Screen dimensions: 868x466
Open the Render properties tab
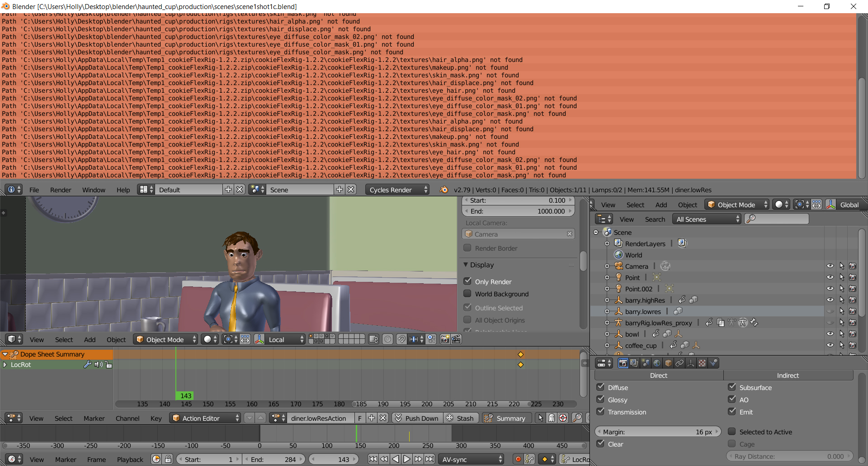pyautogui.click(x=624, y=363)
